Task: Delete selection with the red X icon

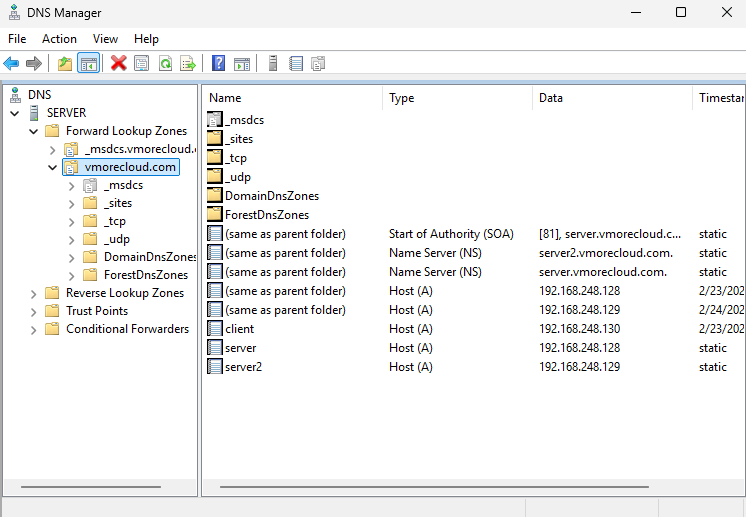Action: click(x=118, y=63)
